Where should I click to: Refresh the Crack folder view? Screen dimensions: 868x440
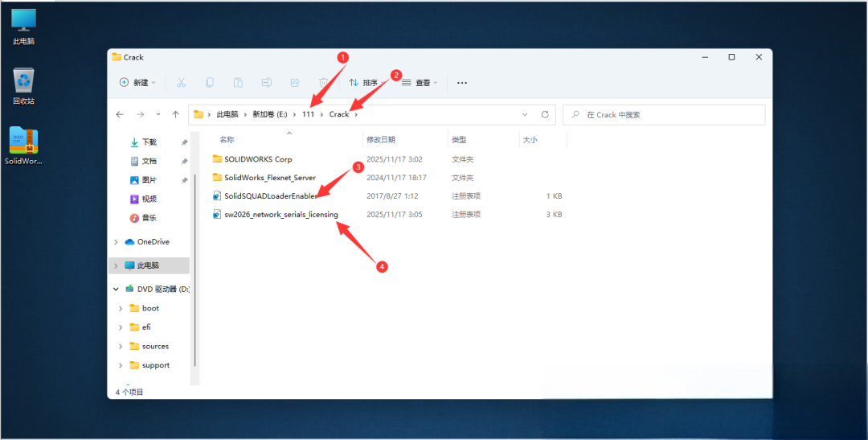545,115
